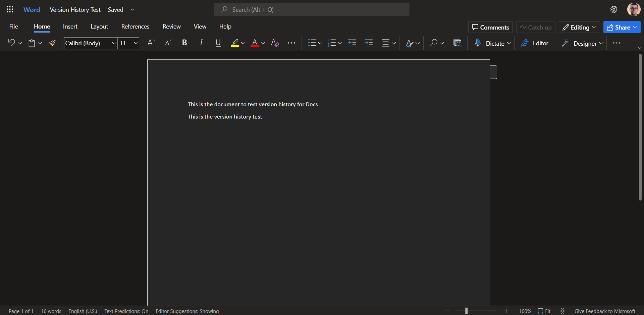Click the Fit page button
The width and height of the screenshot is (644, 315).
click(x=544, y=311)
